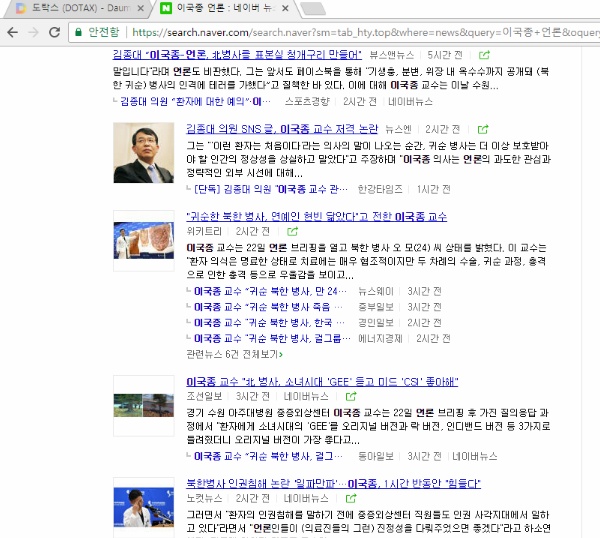Open headline 귀순한 북한 병사, 연예인 현빈 닮았다
Screen dimensions: 600x538
click(x=316, y=217)
